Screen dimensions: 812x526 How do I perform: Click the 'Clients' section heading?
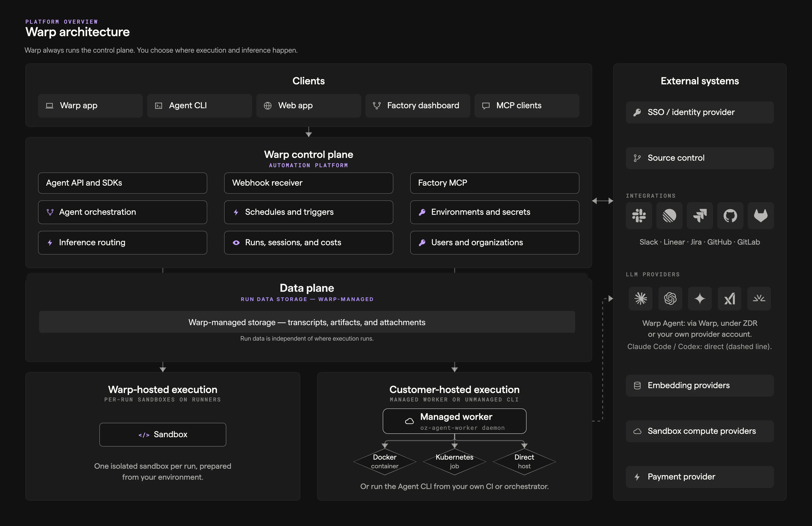(x=309, y=81)
